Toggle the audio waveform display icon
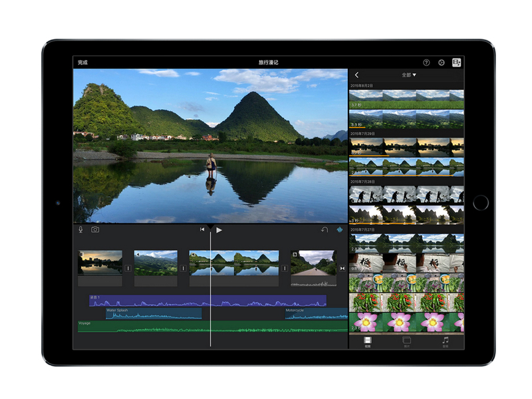The width and height of the screenshot is (532, 399). pos(340,229)
